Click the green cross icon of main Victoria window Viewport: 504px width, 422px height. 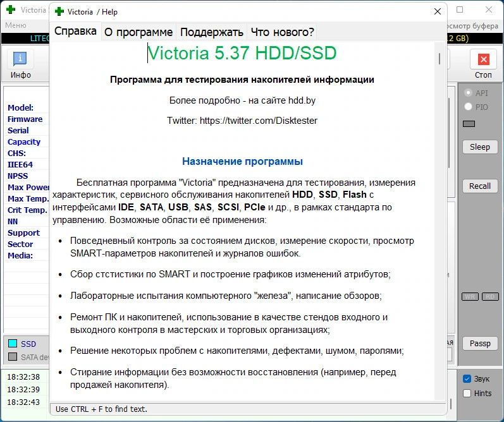click(x=11, y=9)
